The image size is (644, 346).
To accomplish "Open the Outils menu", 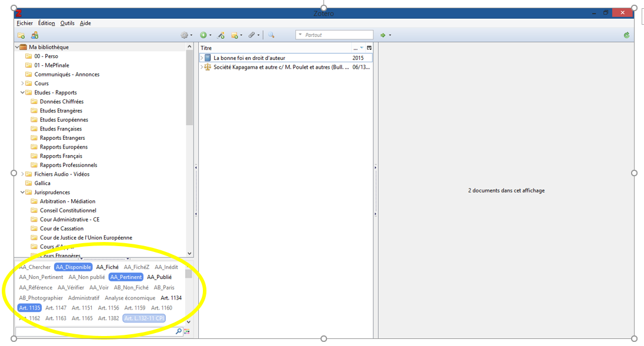I will (67, 23).
